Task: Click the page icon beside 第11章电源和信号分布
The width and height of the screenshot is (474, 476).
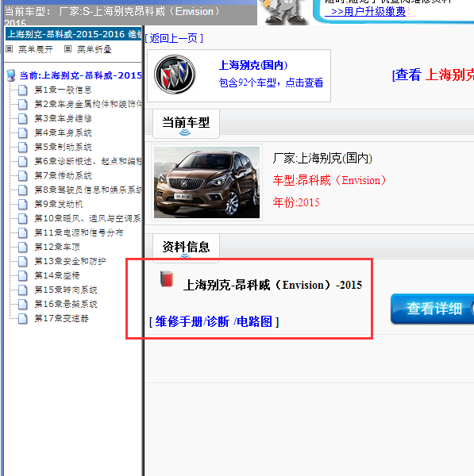Action: point(23,232)
